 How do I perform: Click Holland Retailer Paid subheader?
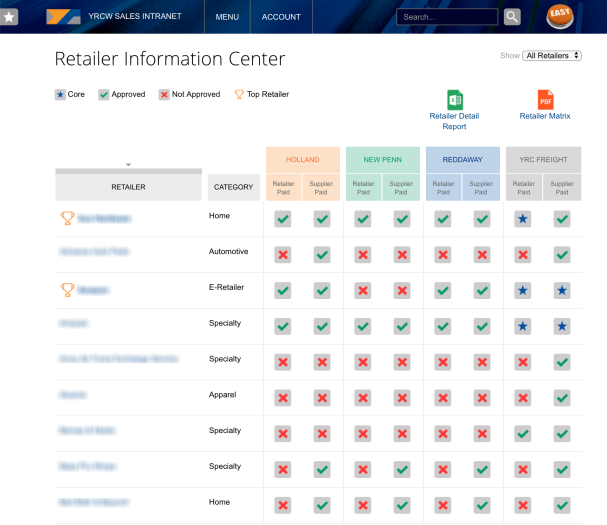tap(283, 188)
